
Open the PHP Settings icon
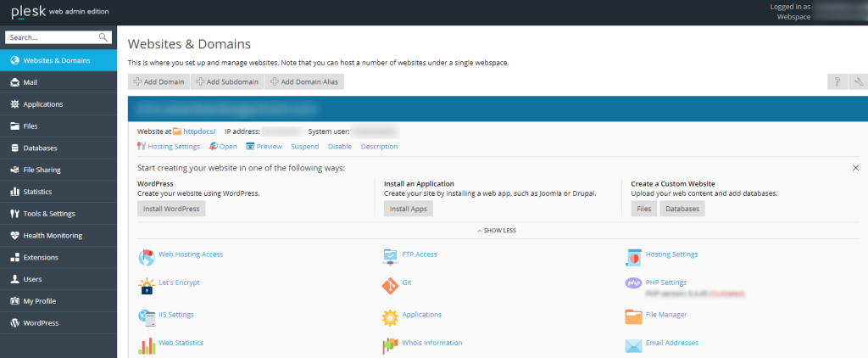pos(633,282)
